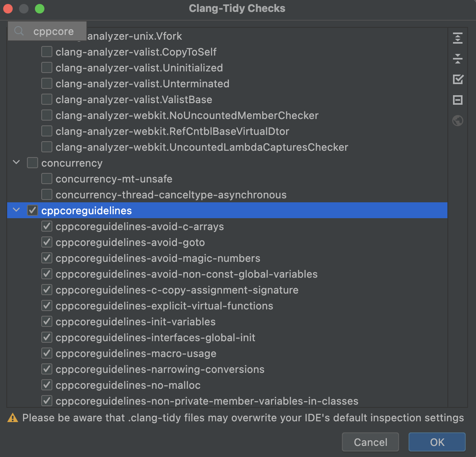Click the Collapse All icon

458,59
